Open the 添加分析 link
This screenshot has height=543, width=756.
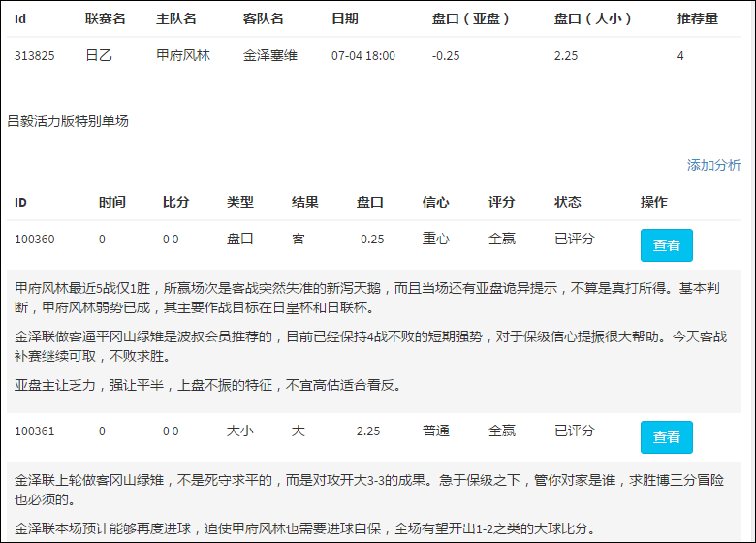coord(713,165)
